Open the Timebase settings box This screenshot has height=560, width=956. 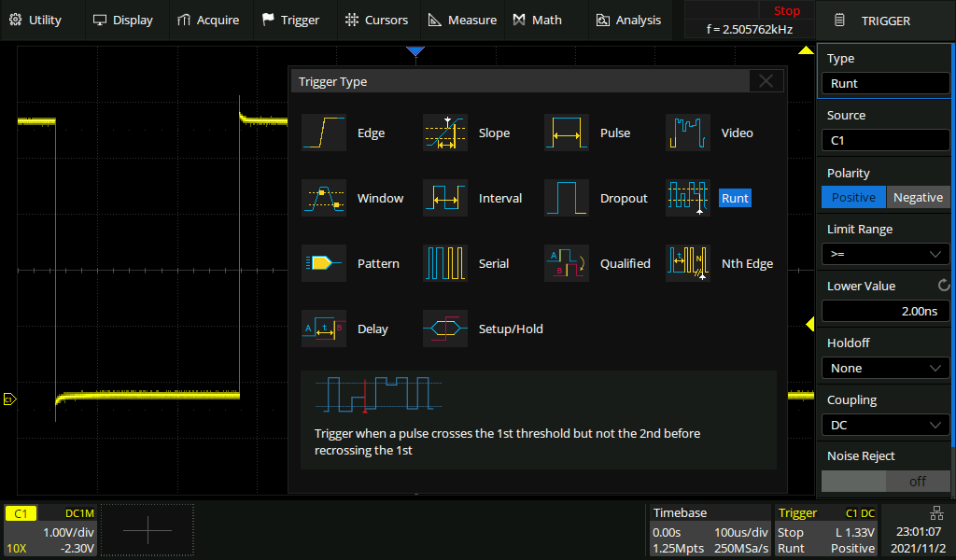coord(710,531)
